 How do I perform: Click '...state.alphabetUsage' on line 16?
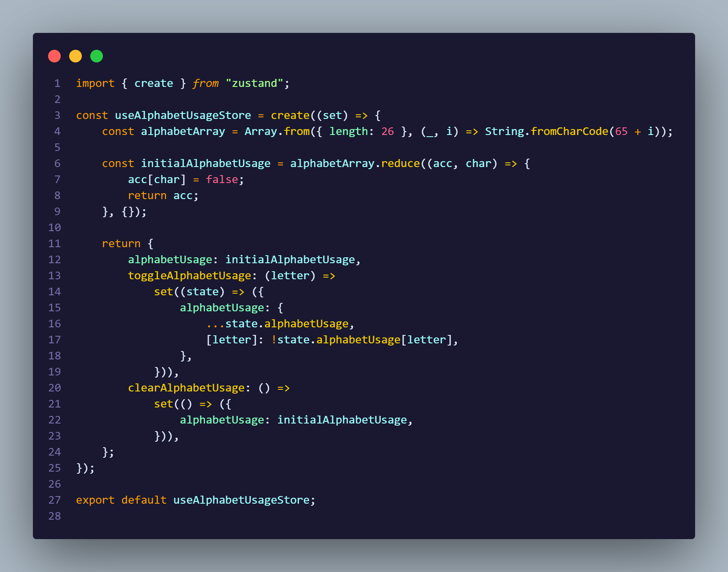click(x=277, y=324)
